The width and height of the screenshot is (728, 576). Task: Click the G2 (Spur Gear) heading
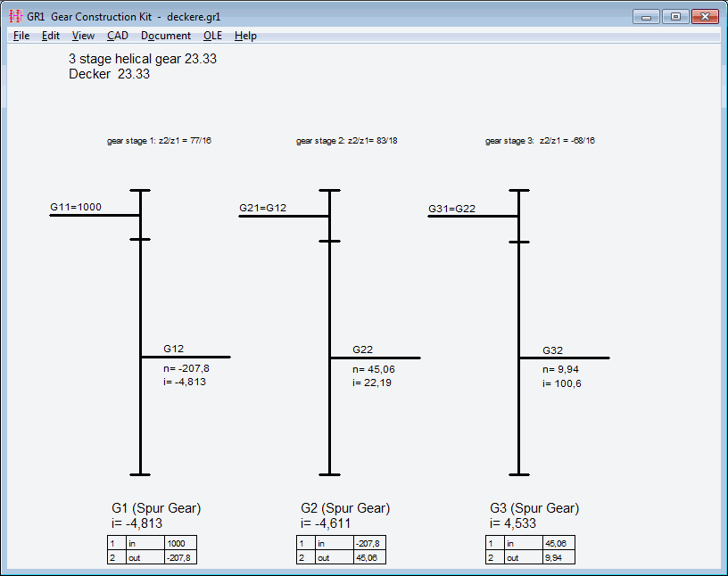[345, 508]
